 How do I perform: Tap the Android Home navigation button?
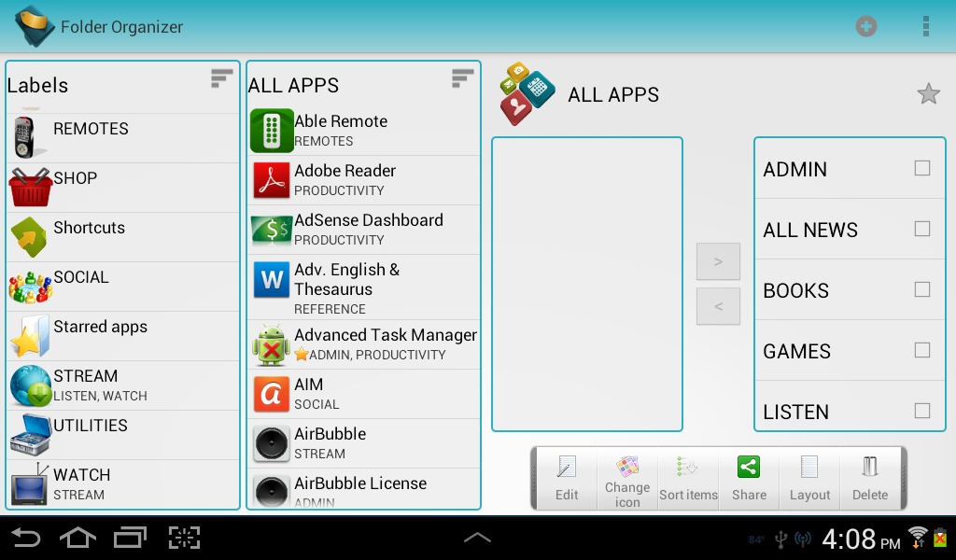(x=77, y=538)
